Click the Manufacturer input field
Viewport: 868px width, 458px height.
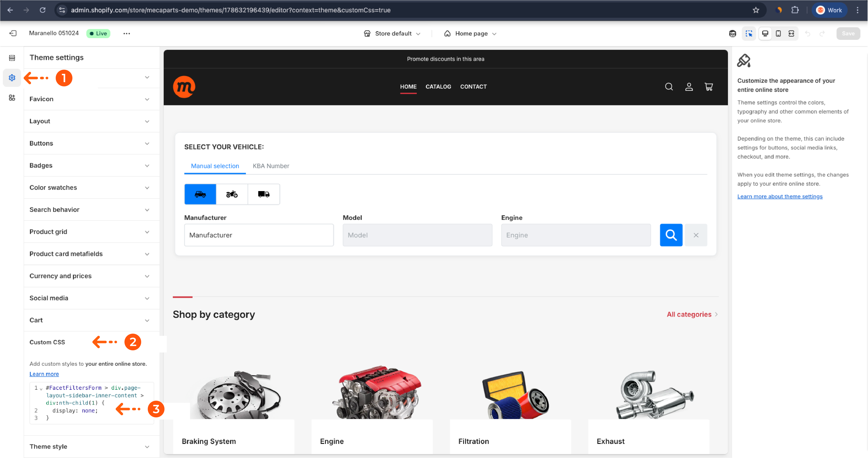[259, 235]
